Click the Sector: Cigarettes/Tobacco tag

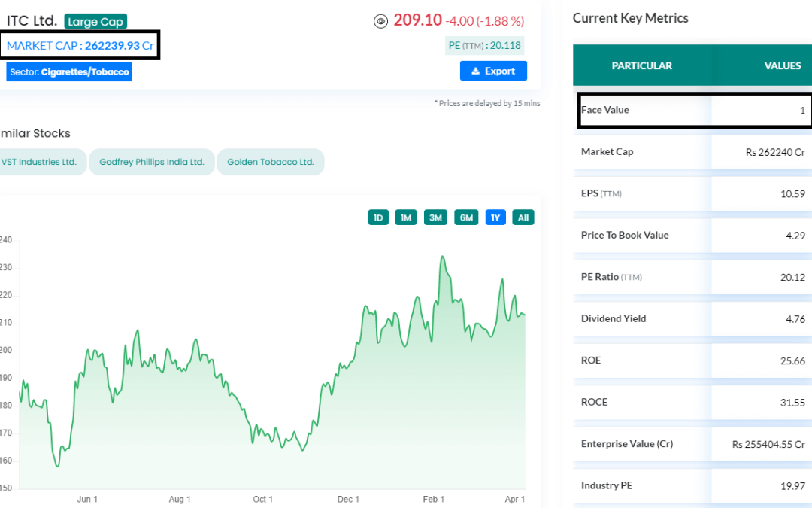[x=69, y=72]
